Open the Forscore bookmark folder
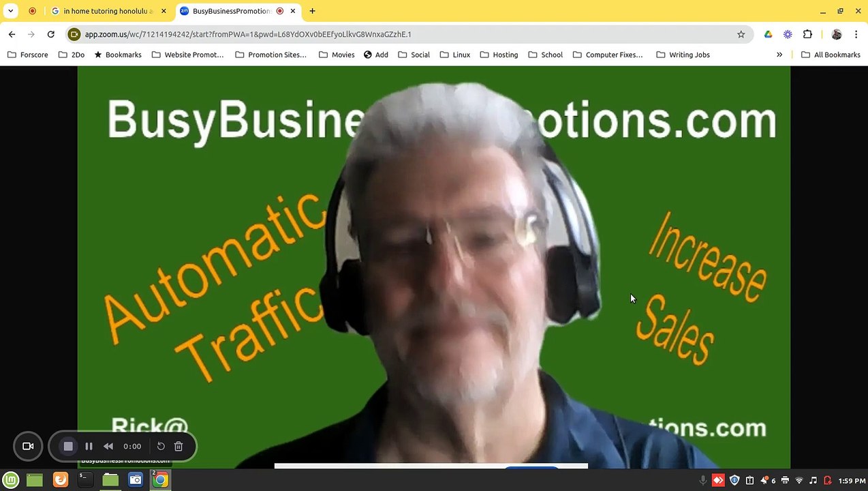 tap(27, 55)
